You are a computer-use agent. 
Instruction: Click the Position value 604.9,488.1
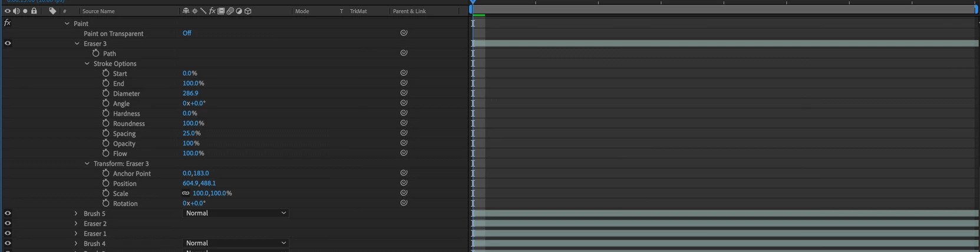pos(199,183)
